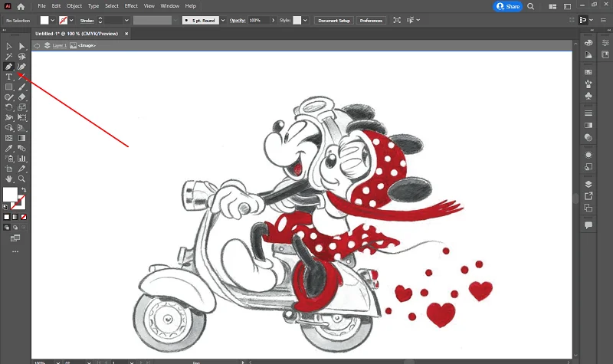Select the Zoom tool
The height and width of the screenshot is (364, 613).
(22, 179)
